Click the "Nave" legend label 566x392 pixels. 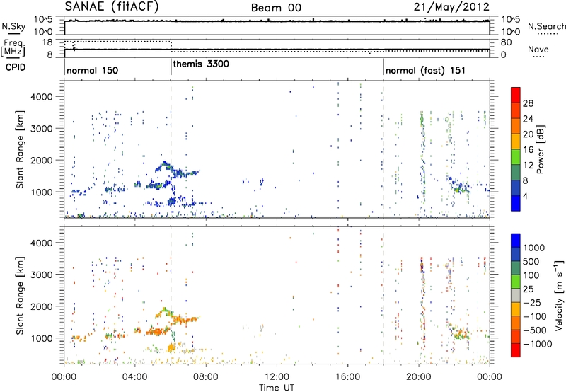click(538, 49)
